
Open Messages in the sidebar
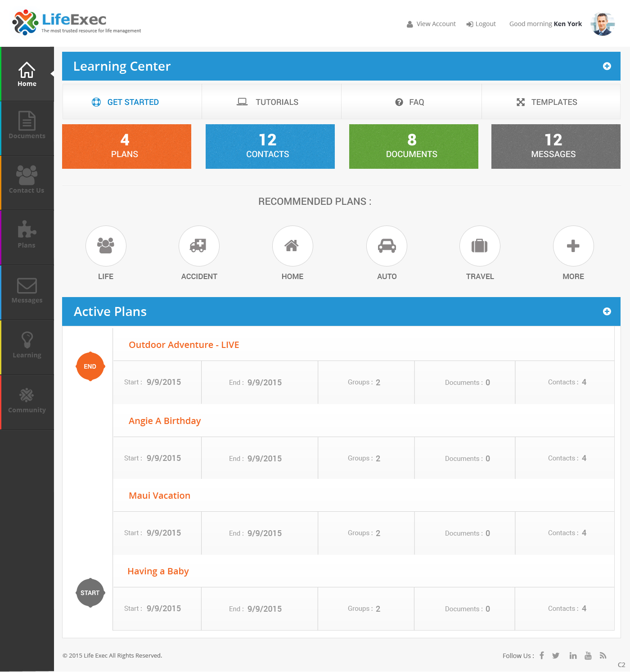pyautogui.click(x=27, y=293)
